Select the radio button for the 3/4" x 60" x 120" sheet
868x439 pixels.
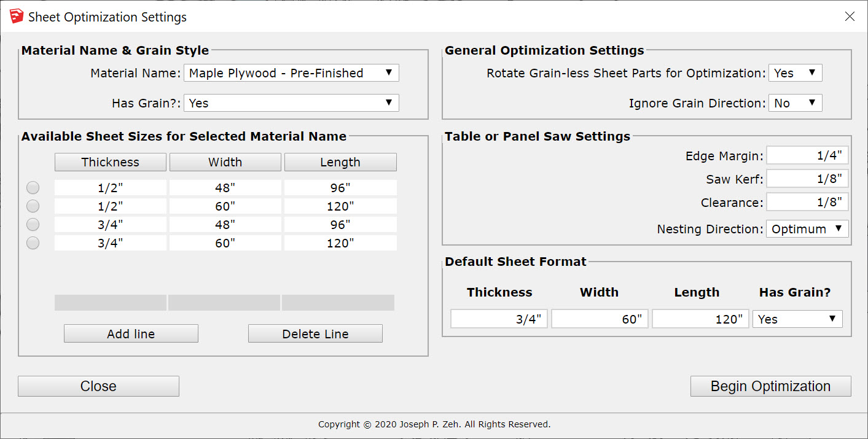[33, 243]
